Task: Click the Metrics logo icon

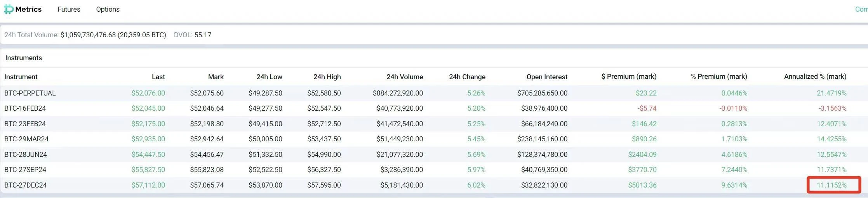Action: (x=9, y=9)
